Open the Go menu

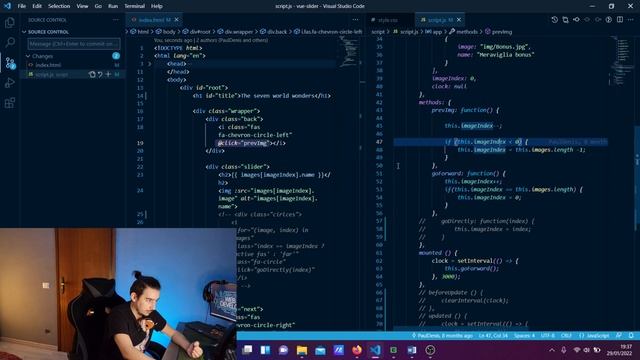click(x=98, y=6)
